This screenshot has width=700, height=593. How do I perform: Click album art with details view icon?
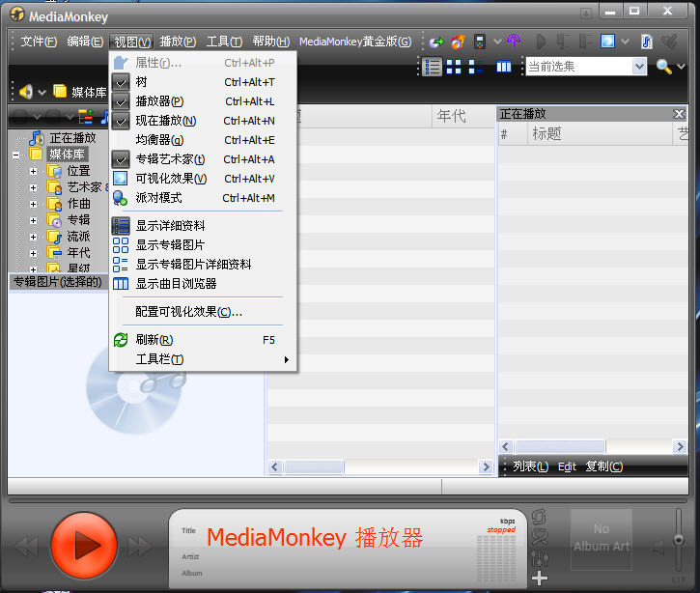(x=476, y=67)
